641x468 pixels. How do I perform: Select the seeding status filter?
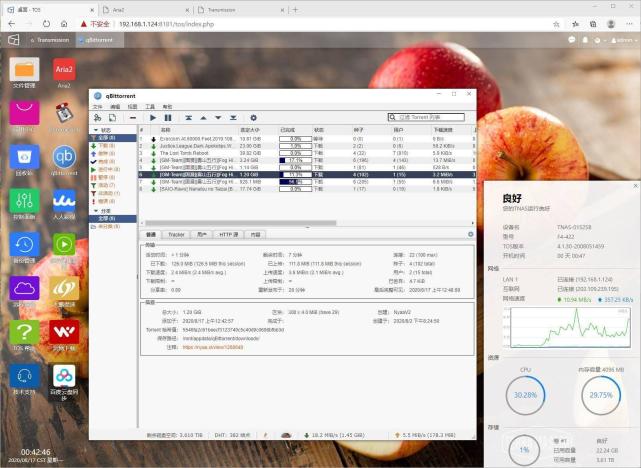[105, 153]
